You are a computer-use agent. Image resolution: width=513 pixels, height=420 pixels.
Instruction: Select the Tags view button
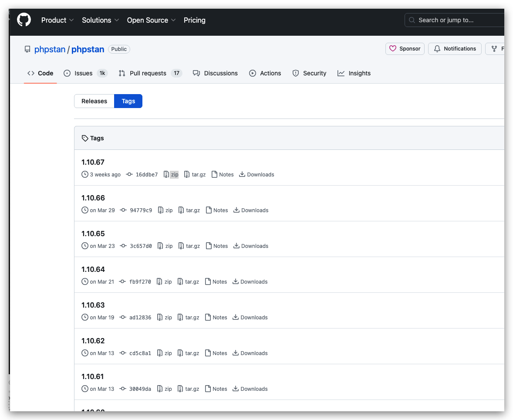(128, 101)
